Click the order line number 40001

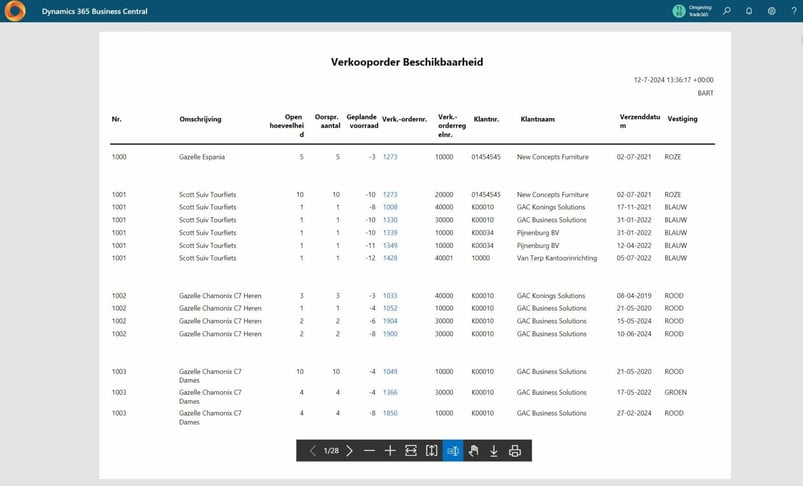click(443, 258)
